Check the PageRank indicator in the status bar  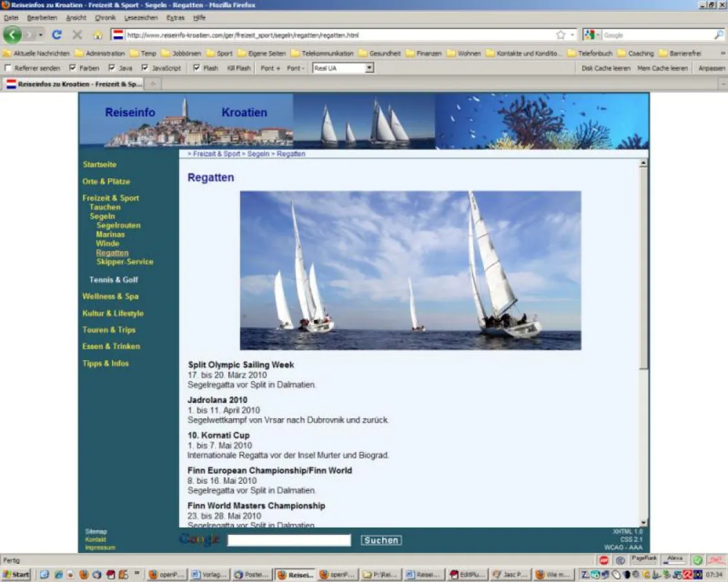[x=644, y=560]
